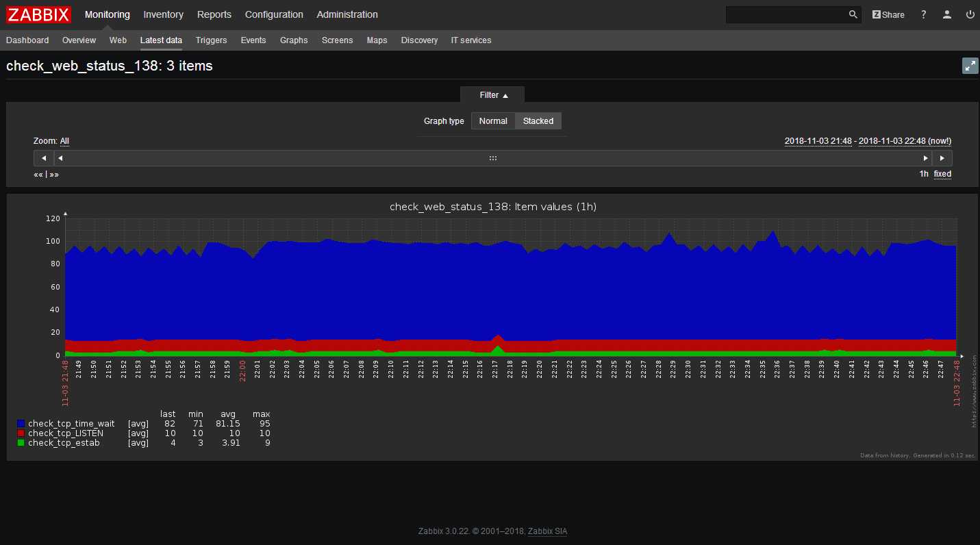
Task: Select Stacked graph type
Action: click(x=538, y=121)
